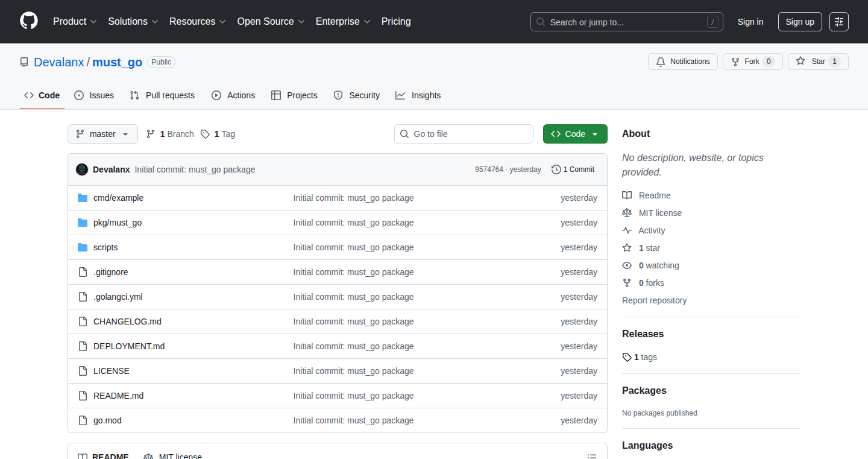868x459 pixels.
Task: Switch to the Actions tab
Action: tap(233, 95)
